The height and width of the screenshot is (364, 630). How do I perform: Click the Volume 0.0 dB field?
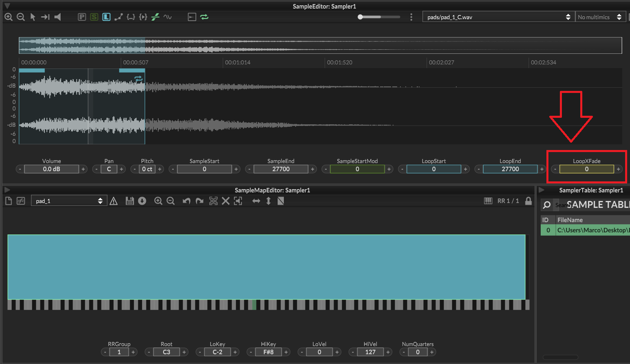pyautogui.click(x=51, y=169)
